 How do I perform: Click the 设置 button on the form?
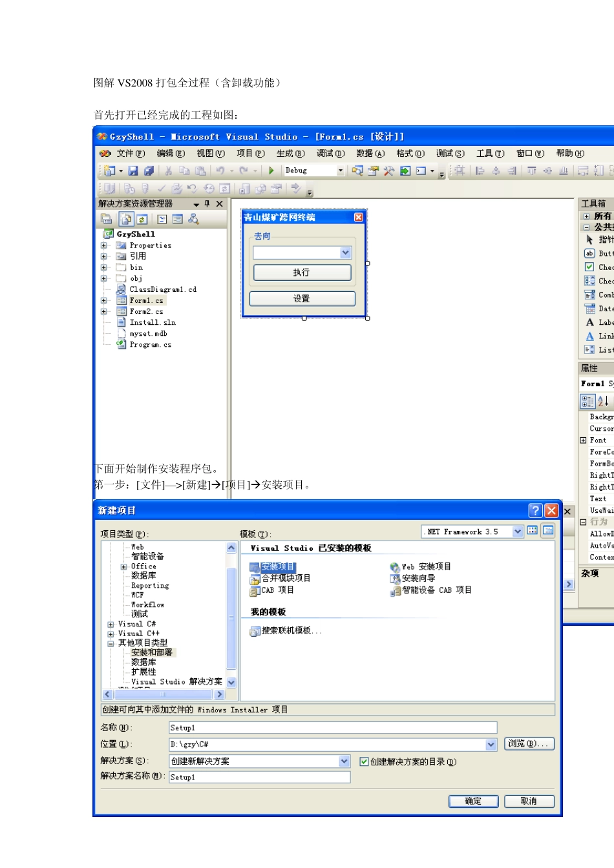[302, 298]
